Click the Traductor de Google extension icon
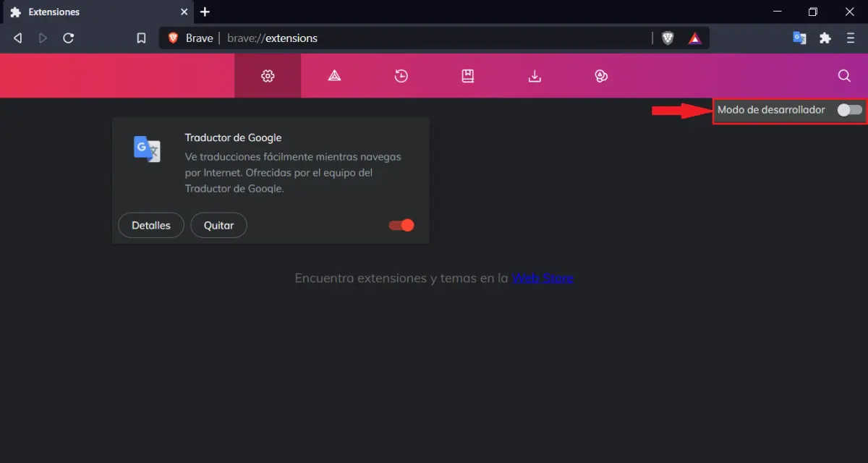This screenshot has width=868, height=463. (x=148, y=149)
